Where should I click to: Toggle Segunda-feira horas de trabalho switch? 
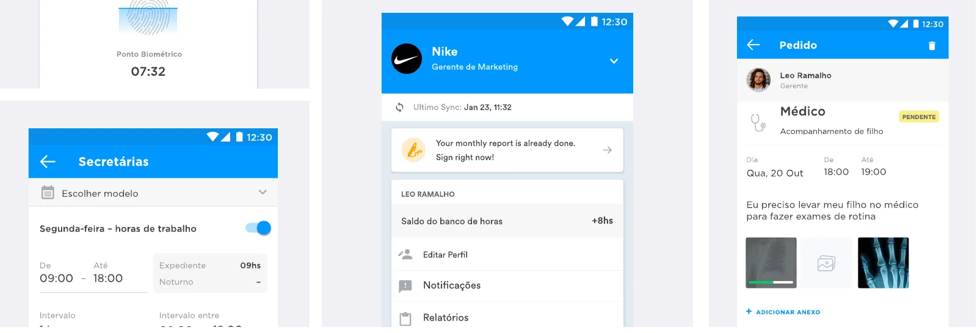click(258, 228)
